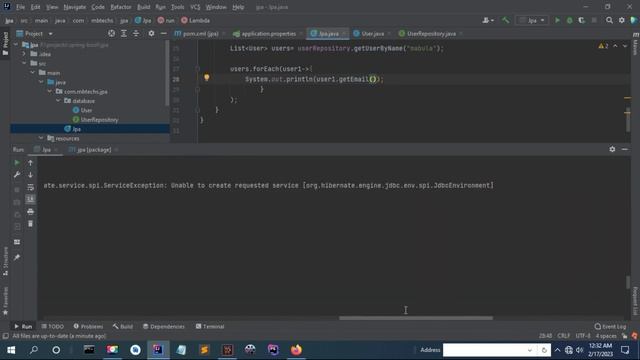The image size is (640, 360).
Task: Open the Event Log
Action: [611, 327]
